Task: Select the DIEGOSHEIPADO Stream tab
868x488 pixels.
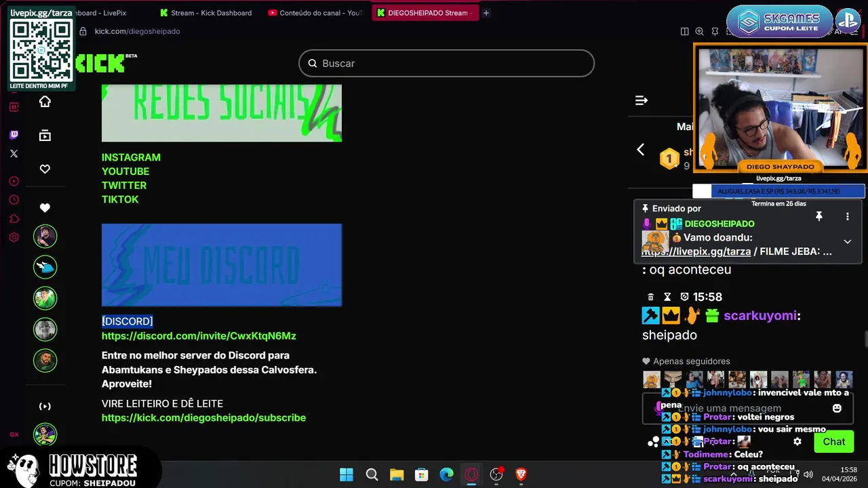Action: click(x=424, y=13)
